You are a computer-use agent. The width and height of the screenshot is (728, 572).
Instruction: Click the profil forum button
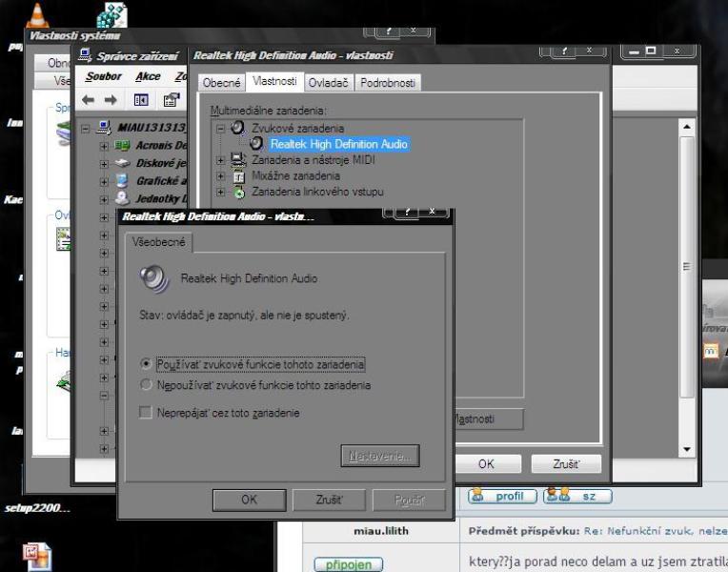[502, 496]
